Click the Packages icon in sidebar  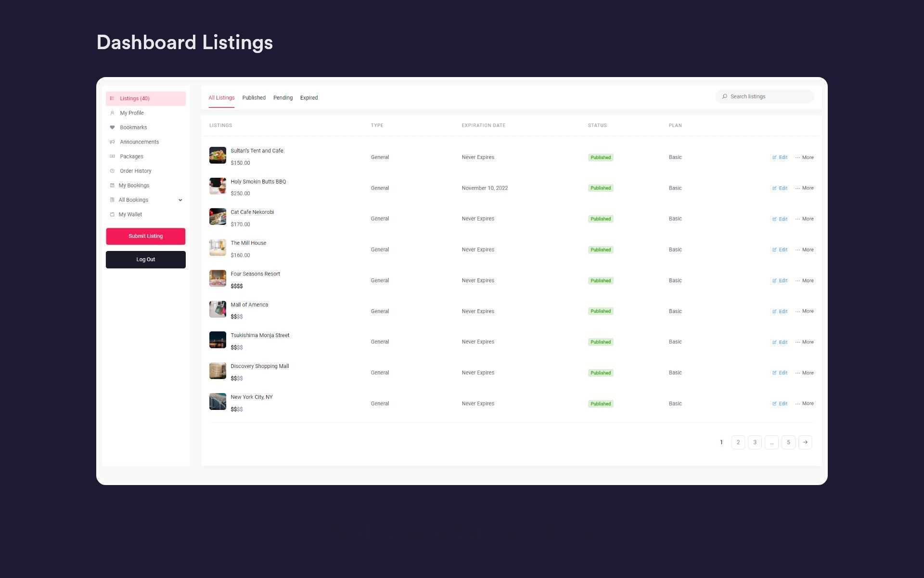tap(112, 157)
